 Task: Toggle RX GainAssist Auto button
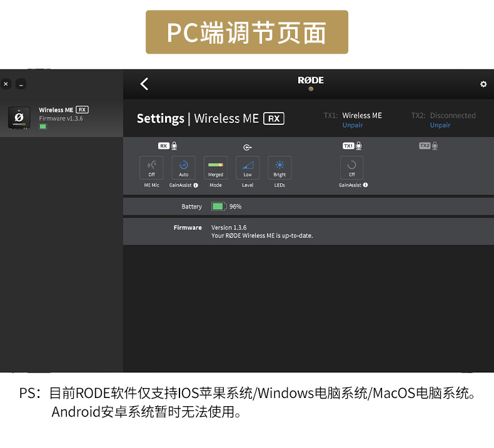pos(183,168)
